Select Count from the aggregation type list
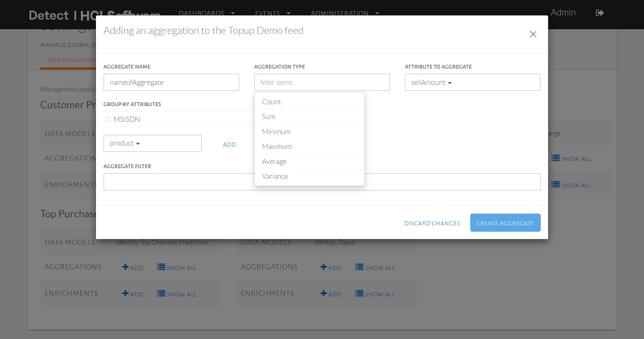Screen dimensions: 644x339 [271, 102]
